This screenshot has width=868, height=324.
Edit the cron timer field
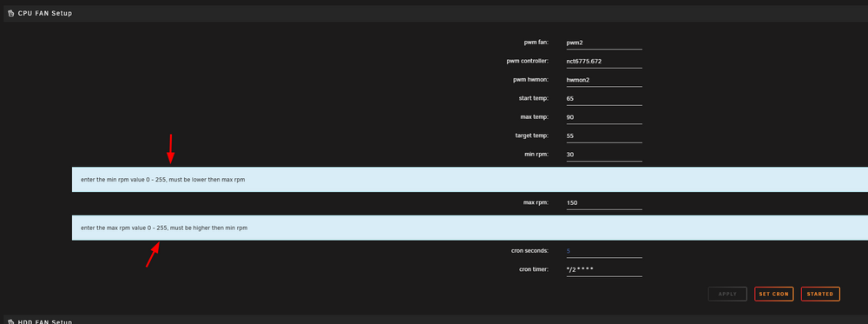604,270
